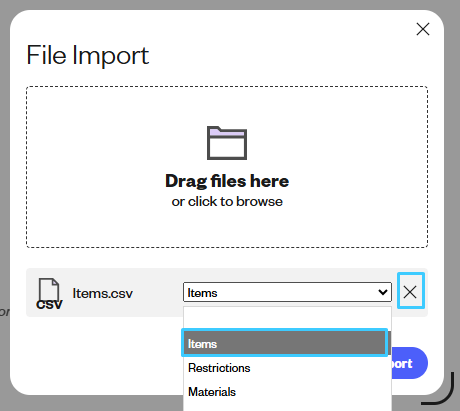Select the Items option in dropdown
Screen dimensions: 460x411
click(x=285, y=343)
